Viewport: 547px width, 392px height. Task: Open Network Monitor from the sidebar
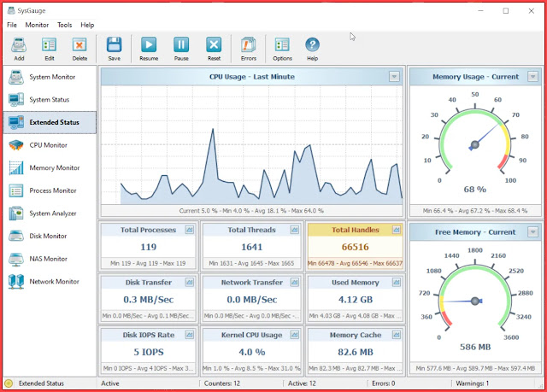50,282
